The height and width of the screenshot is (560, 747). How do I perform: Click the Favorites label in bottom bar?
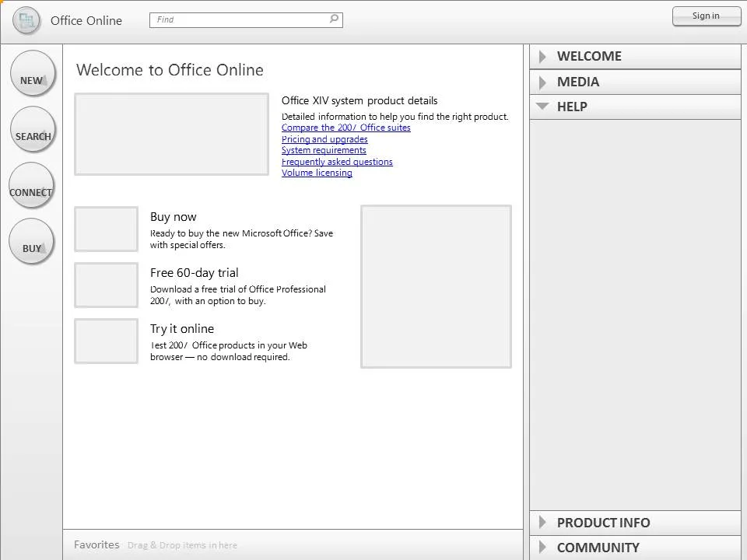[96, 544]
